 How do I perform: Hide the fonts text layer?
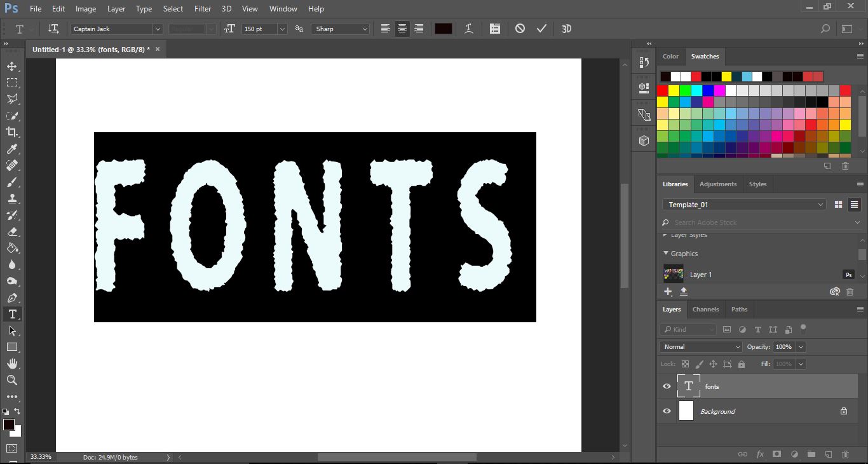click(667, 386)
